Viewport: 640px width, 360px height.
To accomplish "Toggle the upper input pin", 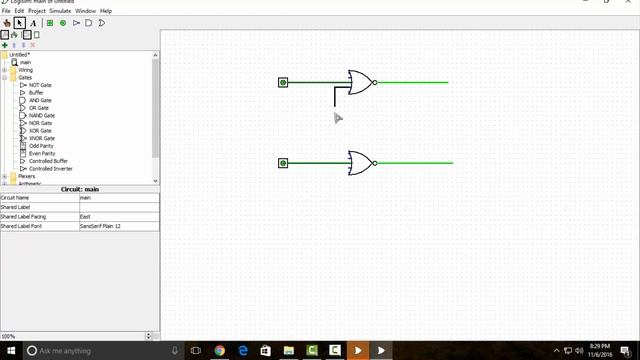I will pos(283,82).
